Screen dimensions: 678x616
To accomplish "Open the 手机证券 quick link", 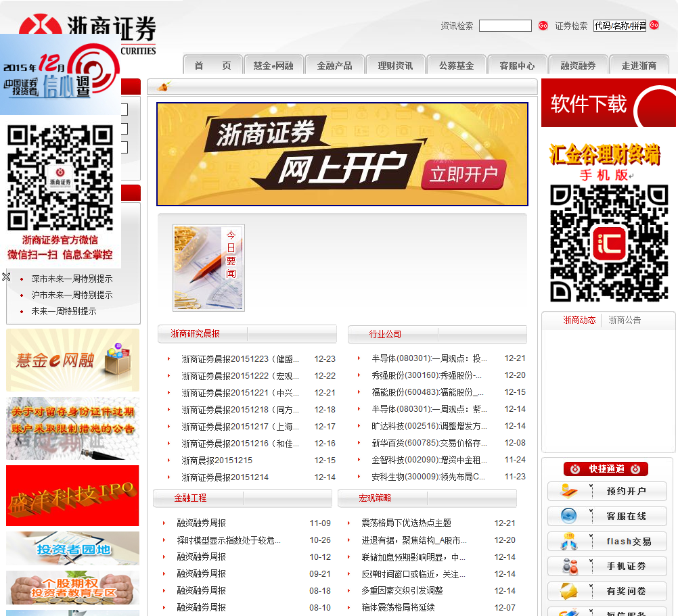I will coord(607,567).
